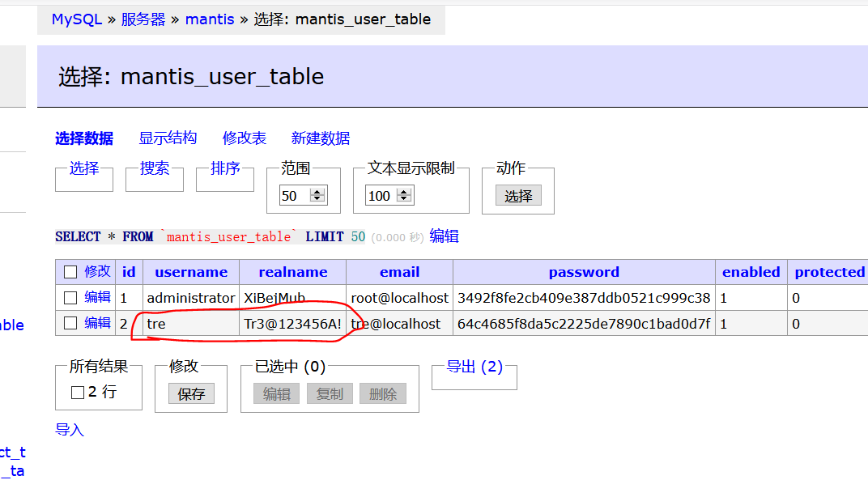Click the 保存 button
This screenshot has width=868, height=497.
click(x=191, y=393)
